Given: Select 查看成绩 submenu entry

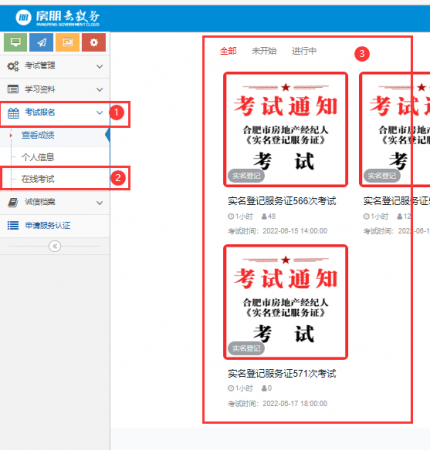Looking at the screenshot, I should point(55,135).
